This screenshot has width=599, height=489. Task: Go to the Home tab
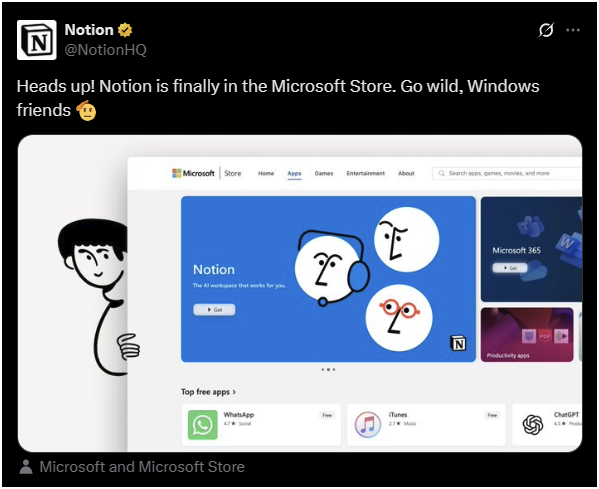(x=266, y=173)
